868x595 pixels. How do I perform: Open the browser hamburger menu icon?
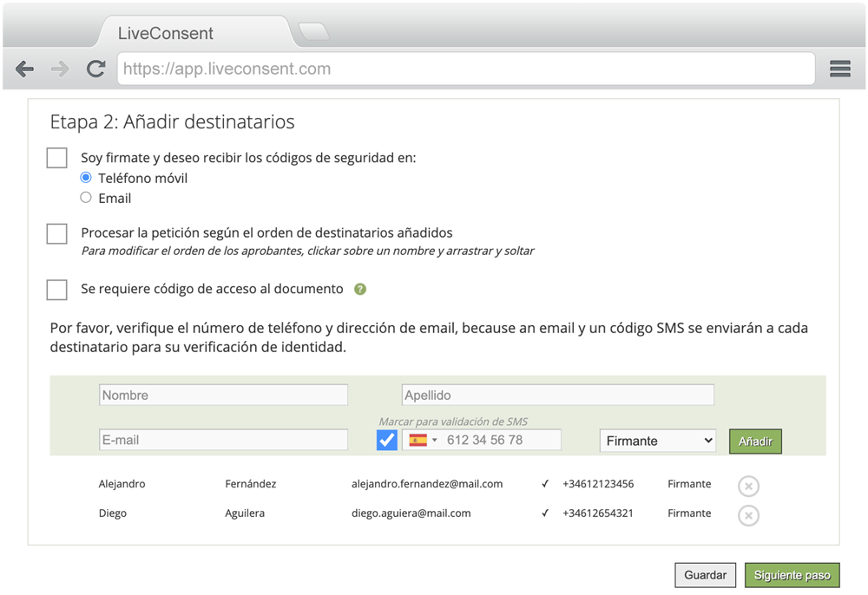point(839,69)
